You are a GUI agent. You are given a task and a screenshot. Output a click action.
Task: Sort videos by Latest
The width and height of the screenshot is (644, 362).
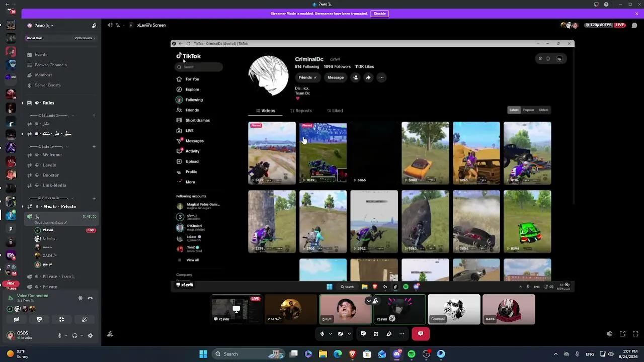(x=514, y=110)
